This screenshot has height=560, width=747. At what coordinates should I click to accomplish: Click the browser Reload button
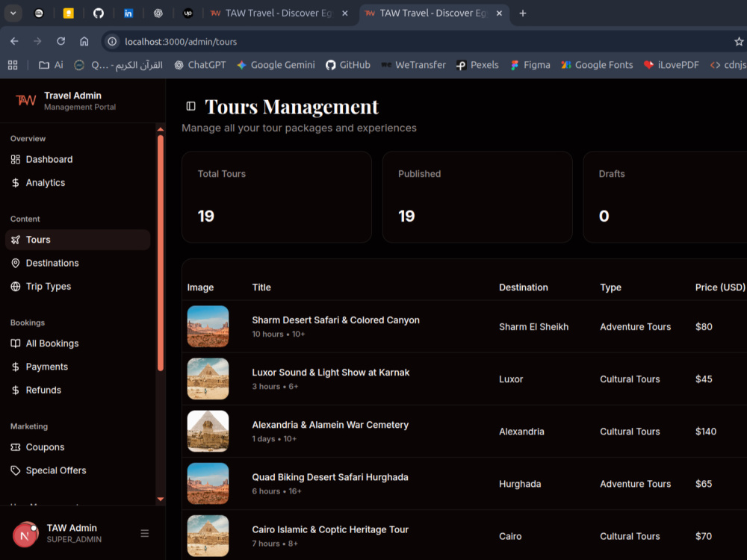[x=61, y=41]
